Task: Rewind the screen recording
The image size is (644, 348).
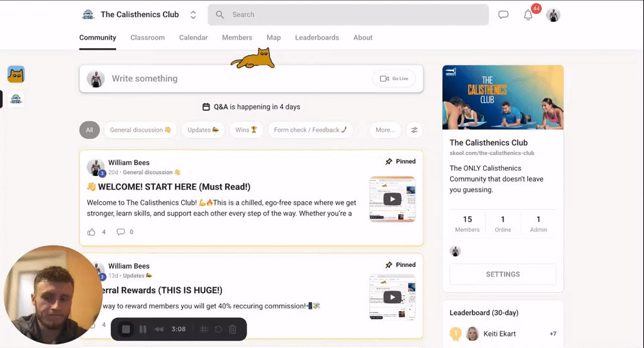Action: pos(159,329)
